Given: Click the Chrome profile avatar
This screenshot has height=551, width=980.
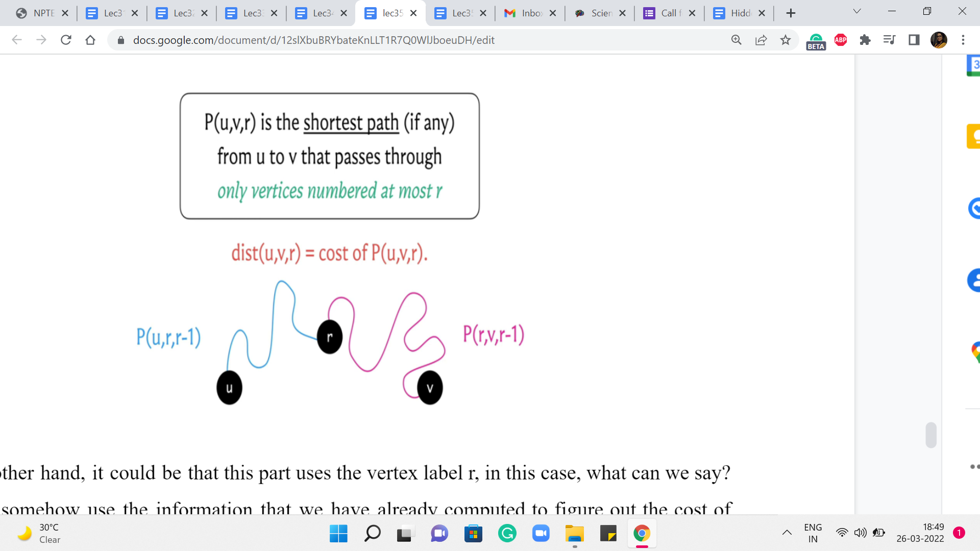Looking at the screenshot, I should coord(938,40).
